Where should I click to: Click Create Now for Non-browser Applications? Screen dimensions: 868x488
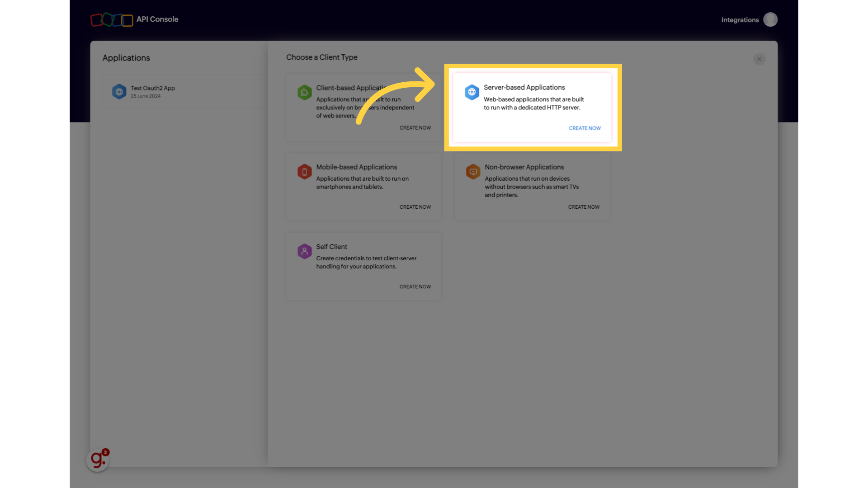click(x=584, y=207)
